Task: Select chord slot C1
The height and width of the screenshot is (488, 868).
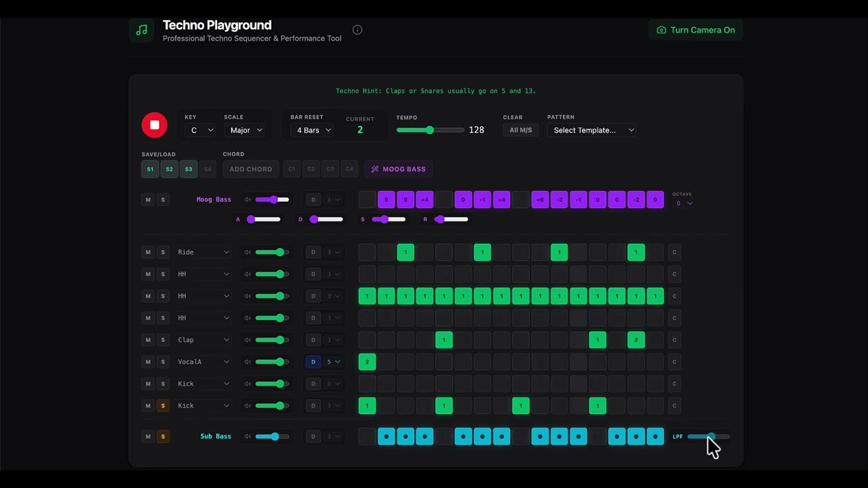Action: point(292,169)
